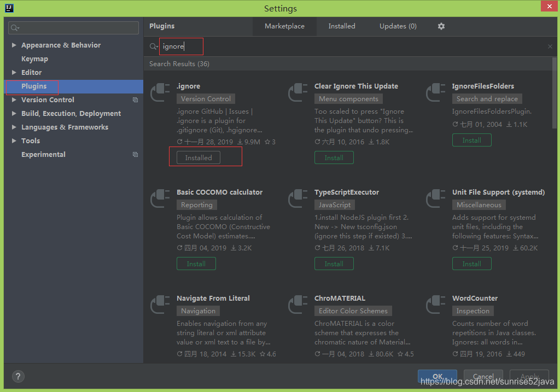Screen dimensions: 560x392
Task: Click the Editor Color Schemes category tag
Action: click(353, 311)
